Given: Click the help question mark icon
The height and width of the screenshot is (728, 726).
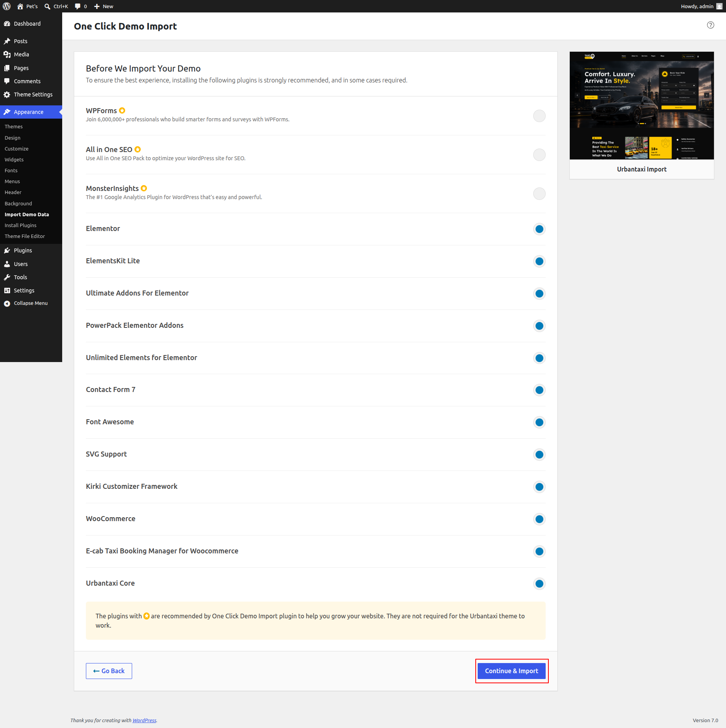Looking at the screenshot, I should click(710, 25).
